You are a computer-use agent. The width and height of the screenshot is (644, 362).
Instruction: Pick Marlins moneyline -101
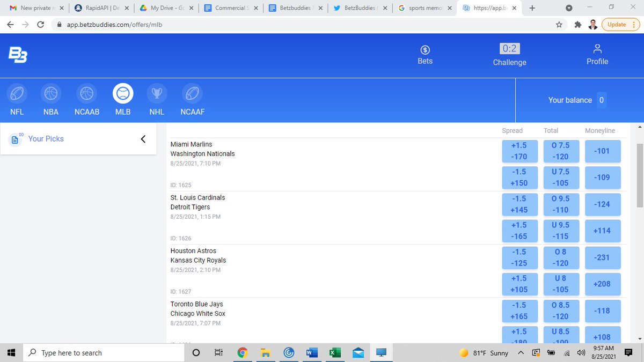coord(602,151)
